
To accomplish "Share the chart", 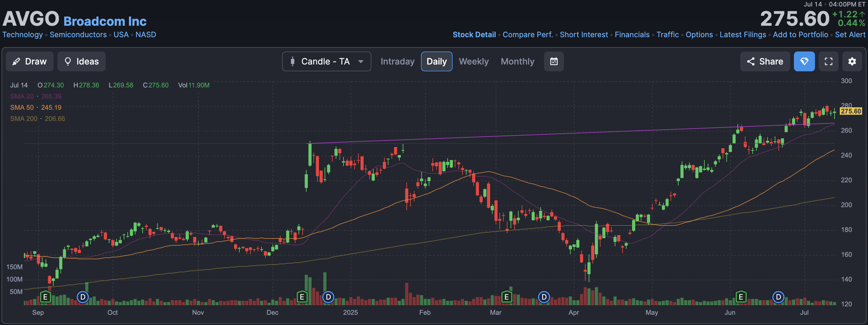I will point(765,61).
